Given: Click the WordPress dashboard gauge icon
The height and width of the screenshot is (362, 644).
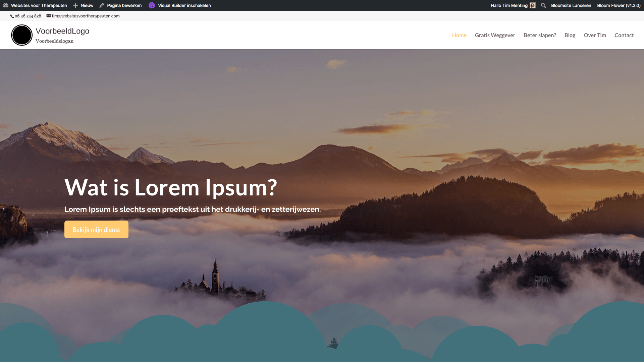Looking at the screenshot, I should [x=6, y=5].
